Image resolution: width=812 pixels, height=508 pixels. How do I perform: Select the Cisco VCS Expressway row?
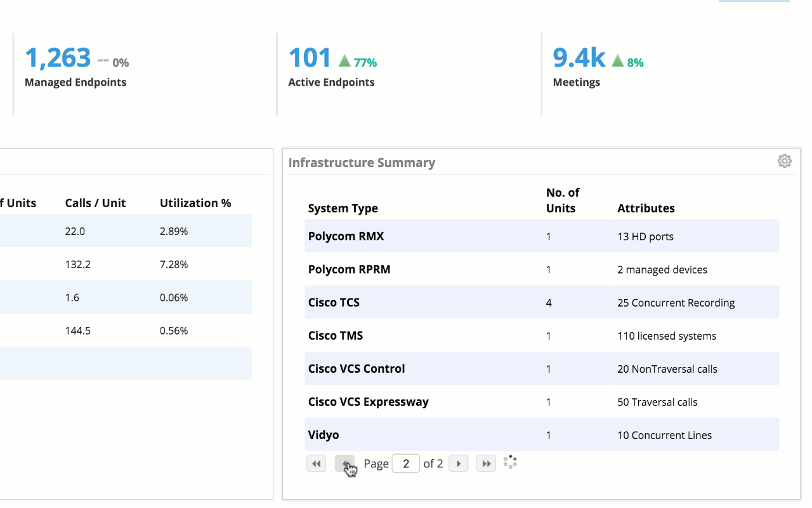542,401
